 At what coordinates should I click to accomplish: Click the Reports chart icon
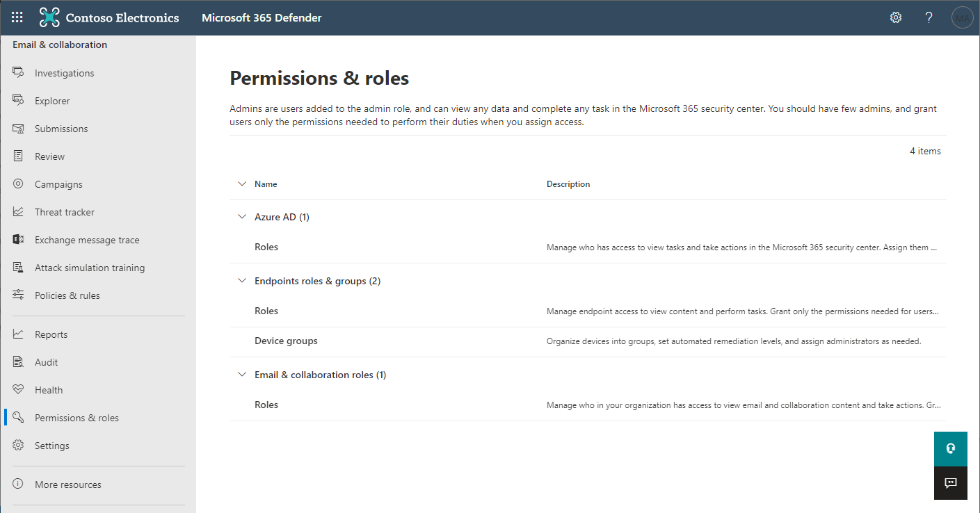coord(19,334)
